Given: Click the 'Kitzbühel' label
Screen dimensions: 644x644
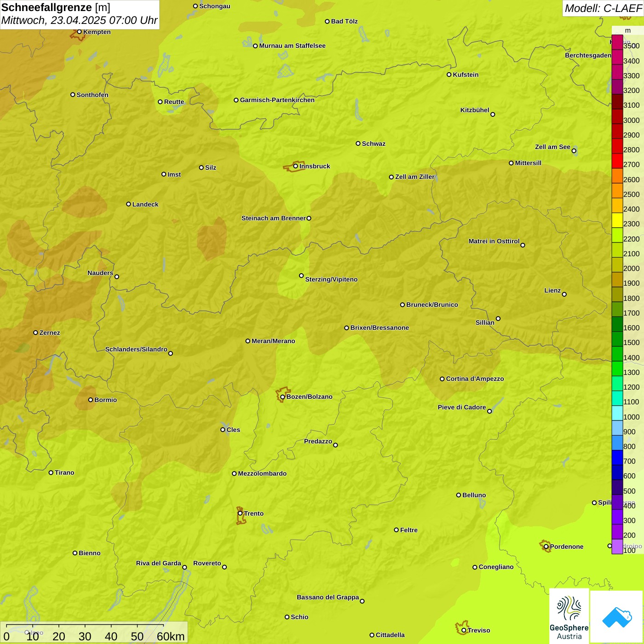Looking at the screenshot, I should point(475,110).
